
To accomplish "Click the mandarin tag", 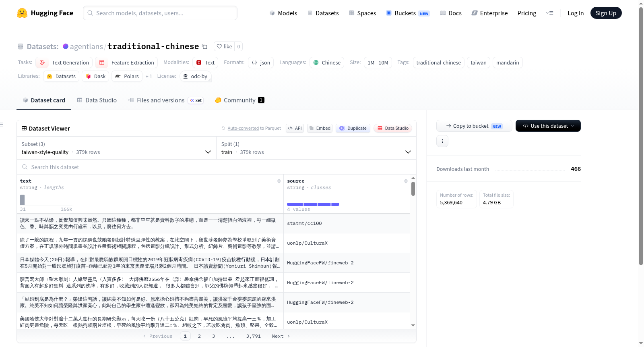I will [x=508, y=62].
